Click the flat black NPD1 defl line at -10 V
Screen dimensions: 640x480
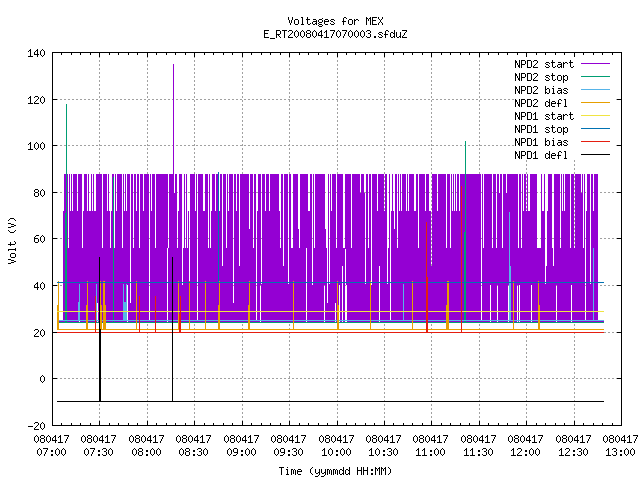click(x=330, y=402)
